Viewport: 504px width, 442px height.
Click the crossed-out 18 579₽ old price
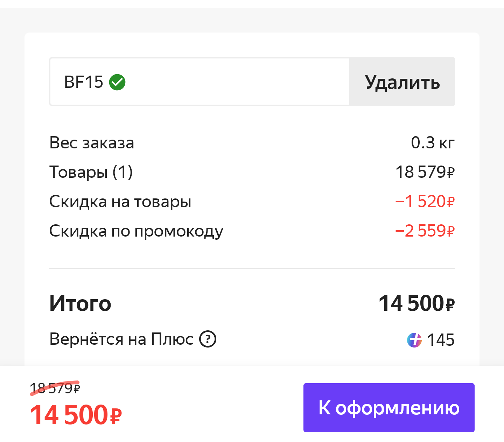click(x=55, y=388)
